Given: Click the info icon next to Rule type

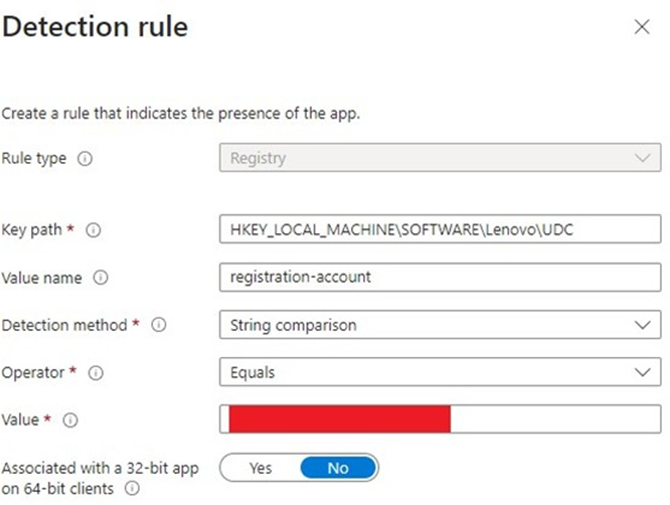Looking at the screenshot, I should (x=85, y=159).
